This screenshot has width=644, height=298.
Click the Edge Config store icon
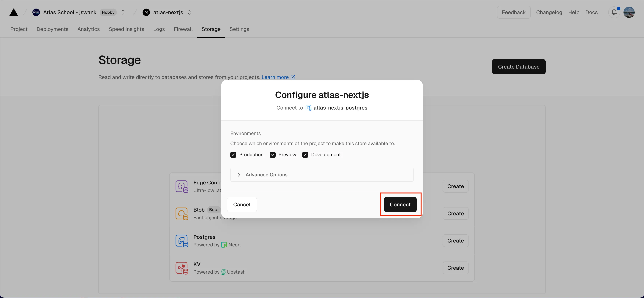coord(182,186)
